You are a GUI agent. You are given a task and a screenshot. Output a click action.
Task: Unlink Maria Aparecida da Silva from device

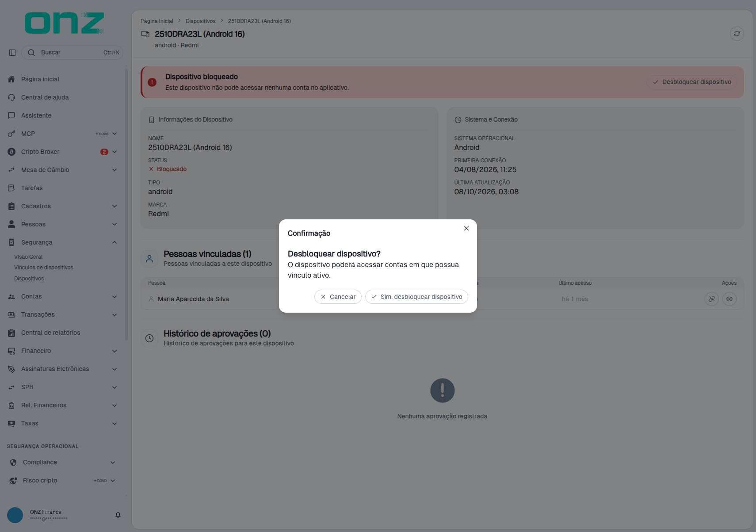coord(712,299)
